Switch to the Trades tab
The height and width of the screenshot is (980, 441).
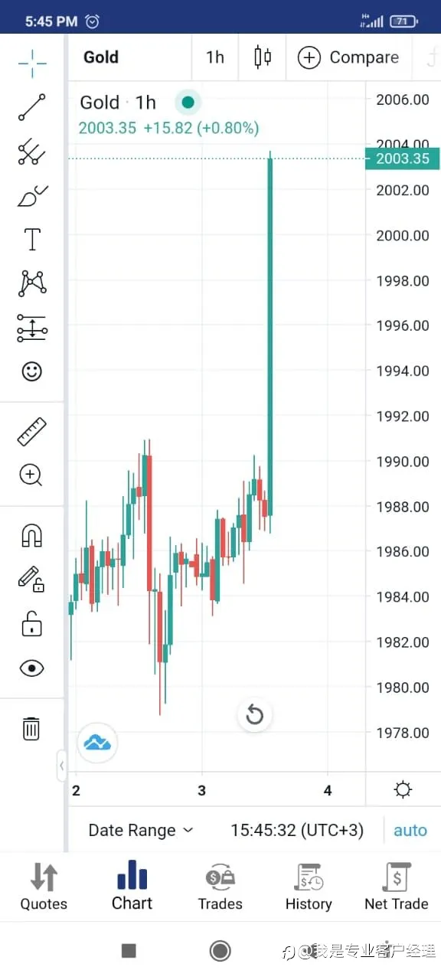point(220,888)
